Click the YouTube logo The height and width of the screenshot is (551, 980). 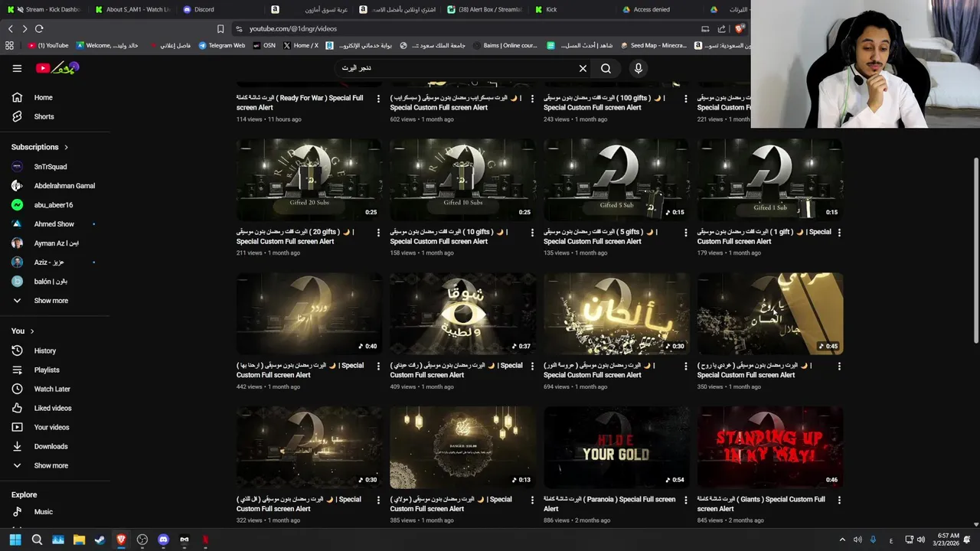[57, 68]
